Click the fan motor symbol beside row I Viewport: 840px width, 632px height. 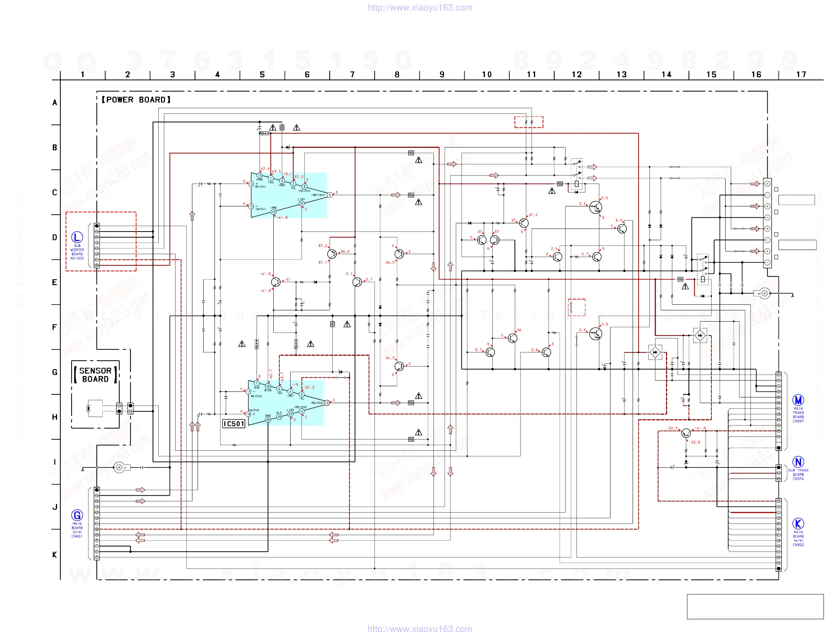coord(121,468)
